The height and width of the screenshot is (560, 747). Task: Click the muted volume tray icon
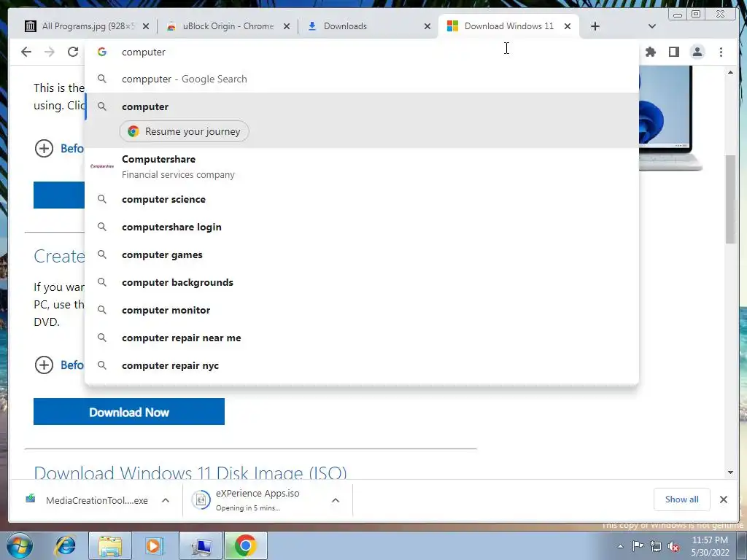(x=673, y=546)
